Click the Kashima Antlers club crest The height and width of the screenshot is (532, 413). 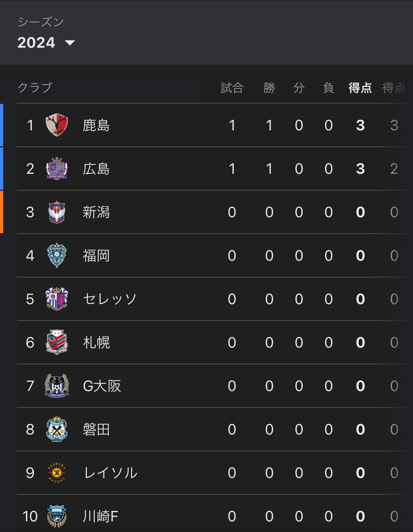[57, 125]
